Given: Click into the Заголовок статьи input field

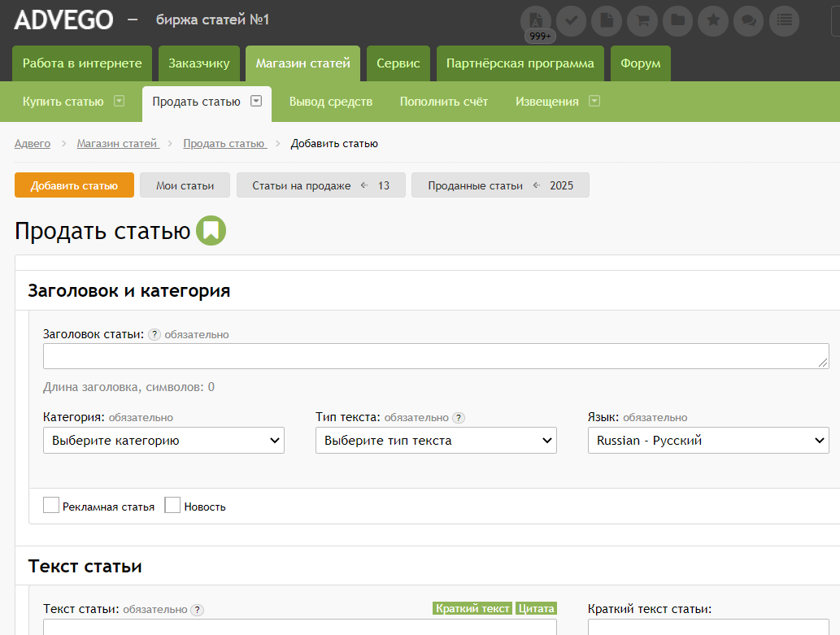Looking at the screenshot, I should (436, 356).
